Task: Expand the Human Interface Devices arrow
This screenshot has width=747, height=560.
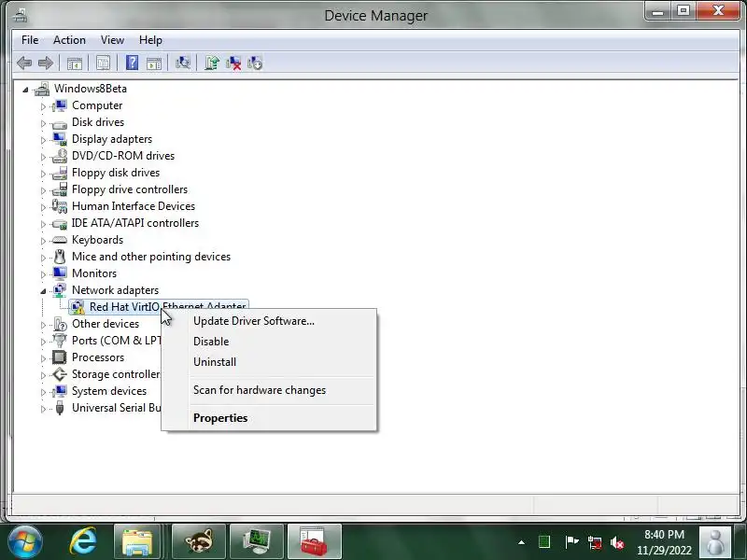Action: (43, 207)
